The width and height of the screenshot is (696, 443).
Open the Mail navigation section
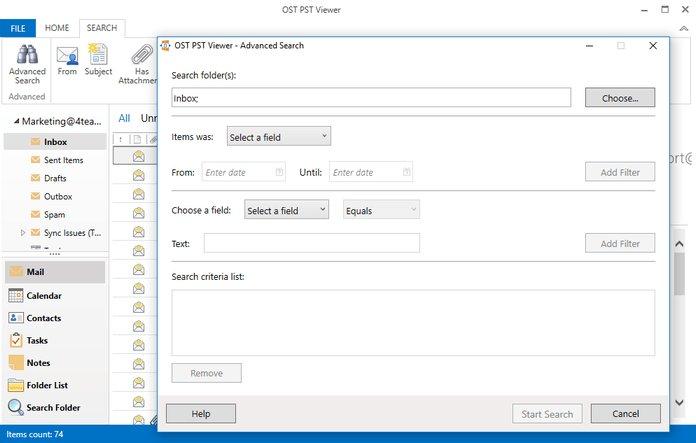coord(55,272)
